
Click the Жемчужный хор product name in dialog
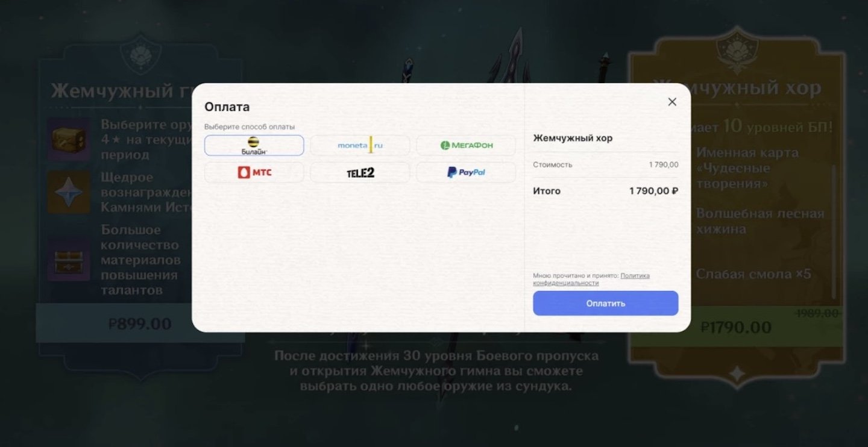[x=573, y=138]
